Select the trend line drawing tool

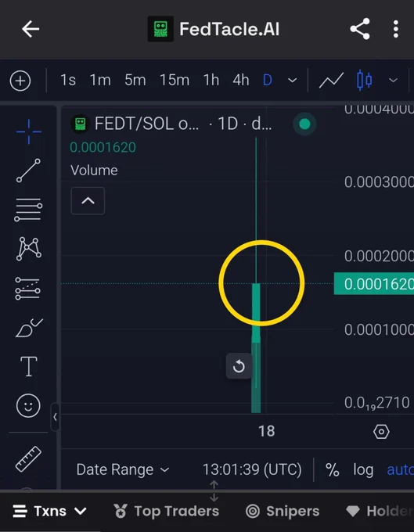point(28,171)
